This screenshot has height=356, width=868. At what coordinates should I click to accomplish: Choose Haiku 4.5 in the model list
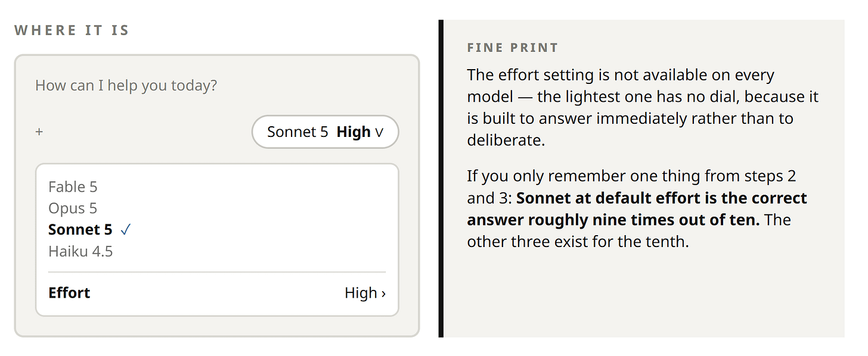(80, 251)
